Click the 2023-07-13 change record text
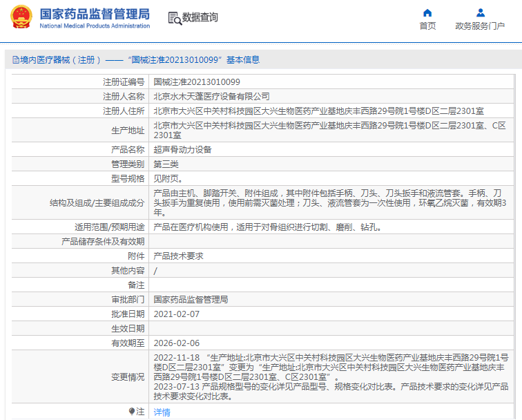522x420 pixels. pyautogui.click(x=331, y=392)
